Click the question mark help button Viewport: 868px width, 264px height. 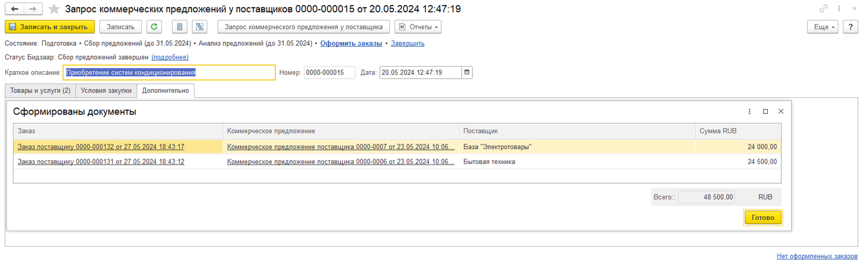pyautogui.click(x=850, y=27)
